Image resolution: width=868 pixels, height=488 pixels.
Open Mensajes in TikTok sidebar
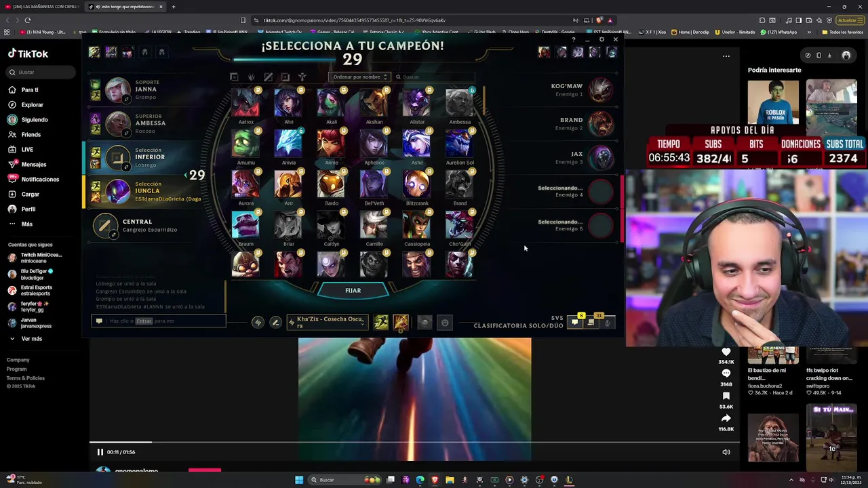33,164
